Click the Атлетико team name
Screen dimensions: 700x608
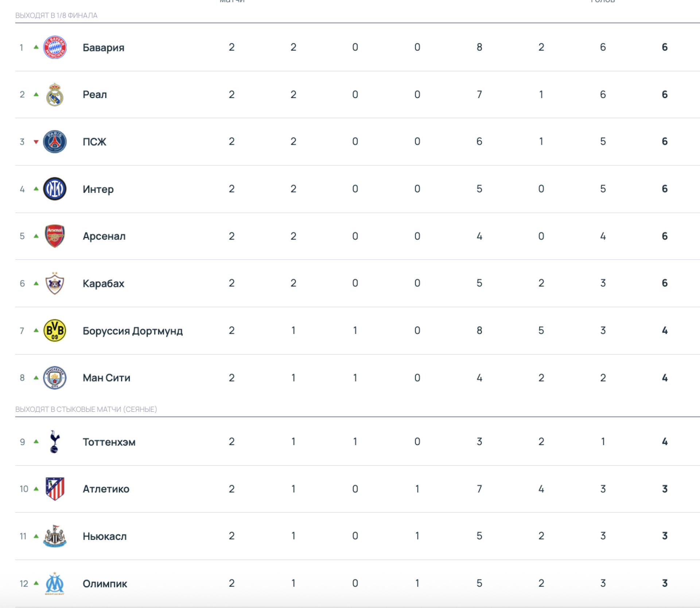[x=106, y=489]
